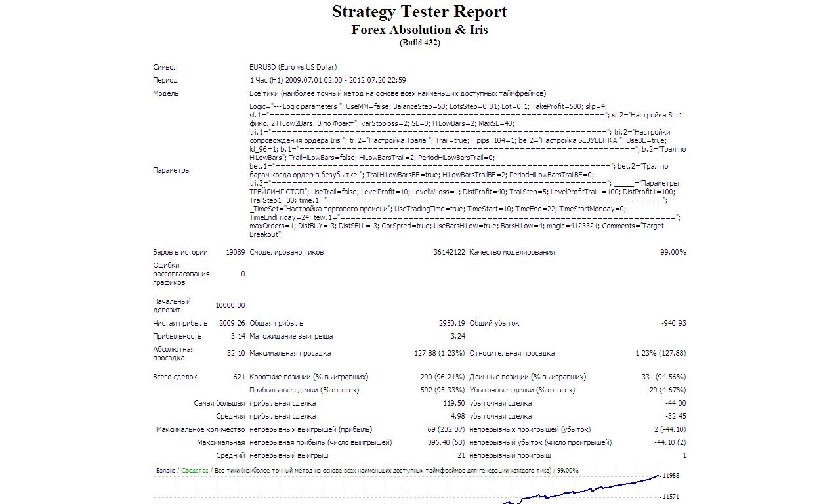Select the gross loss value -940.93
Image resolution: width=840 pixels, height=504 pixels.
pyautogui.click(x=674, y=323)
